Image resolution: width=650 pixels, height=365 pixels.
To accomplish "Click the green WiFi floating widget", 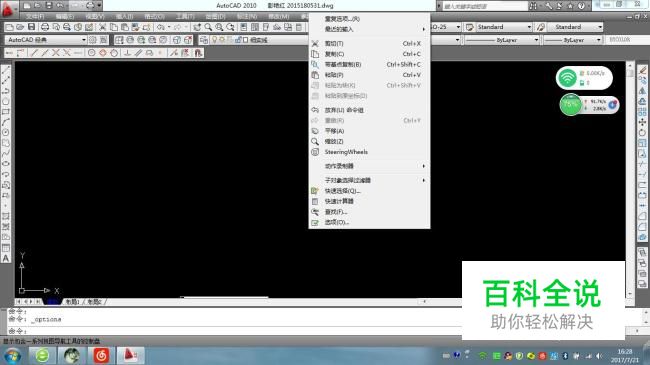I will (x=584, y=78).
